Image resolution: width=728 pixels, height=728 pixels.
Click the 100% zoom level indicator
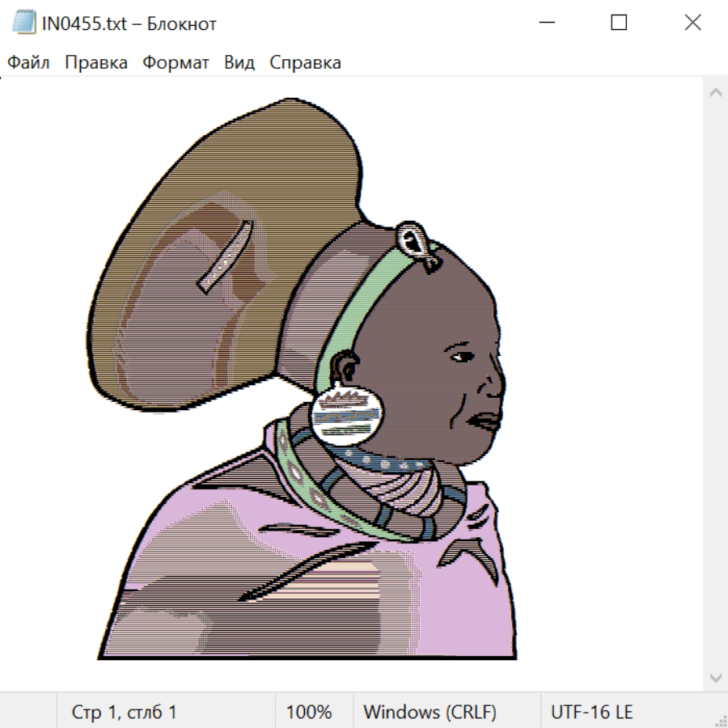(x=309, y=713)
